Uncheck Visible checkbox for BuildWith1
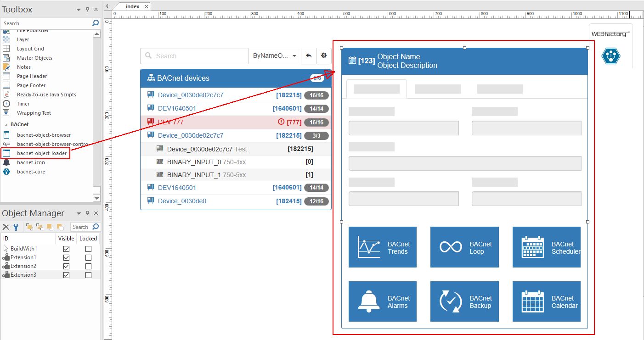This screenshot has width=644, height=340. (66, 249)
